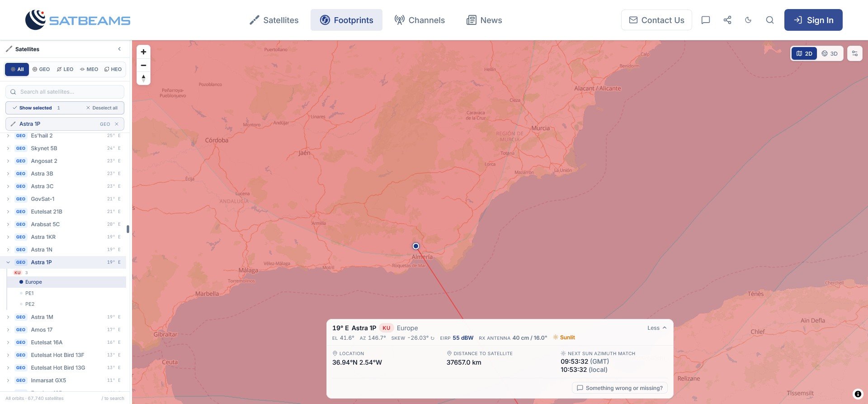The height and width of the screenshot is (404, 868).
Task: Open the chat bubble icon
Action: 705,20
